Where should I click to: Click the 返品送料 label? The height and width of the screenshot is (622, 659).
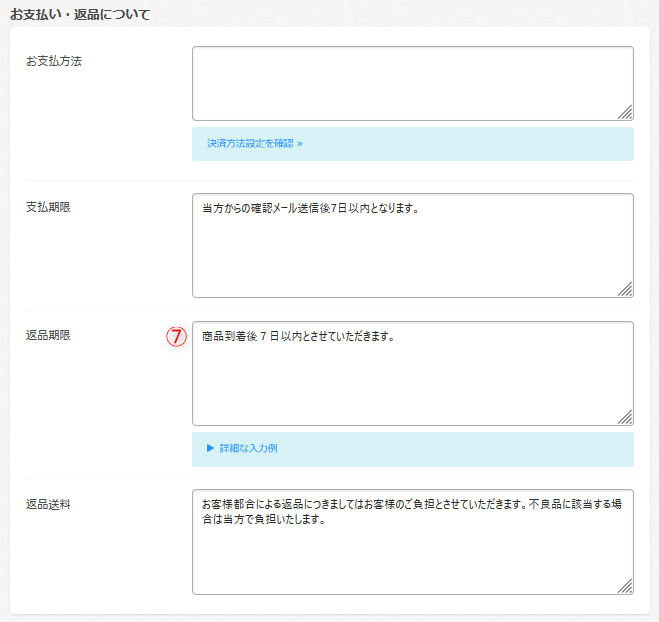48,504
